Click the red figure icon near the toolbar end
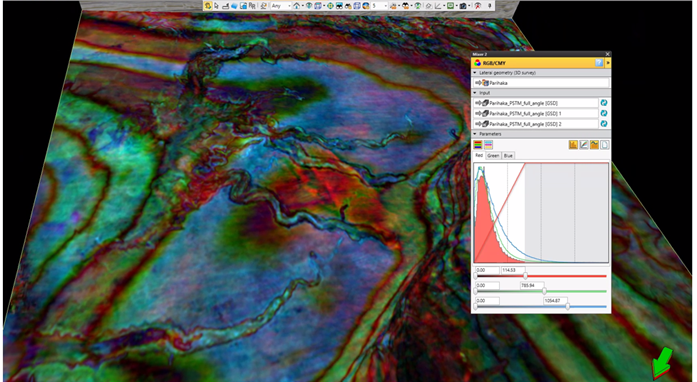This screenshot has width=697, height=382. click(x=478, y=6)
